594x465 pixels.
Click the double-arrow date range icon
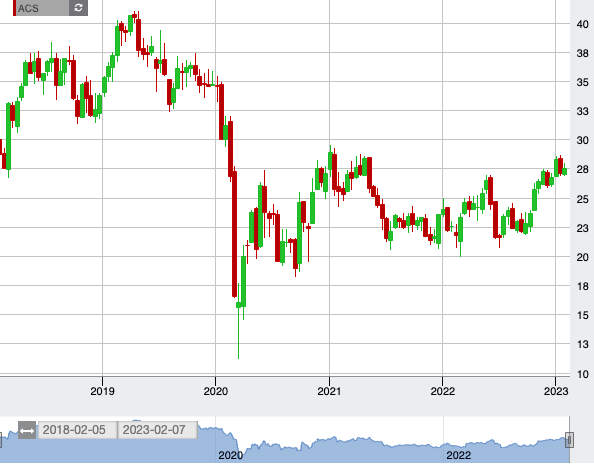click(27, 431)
